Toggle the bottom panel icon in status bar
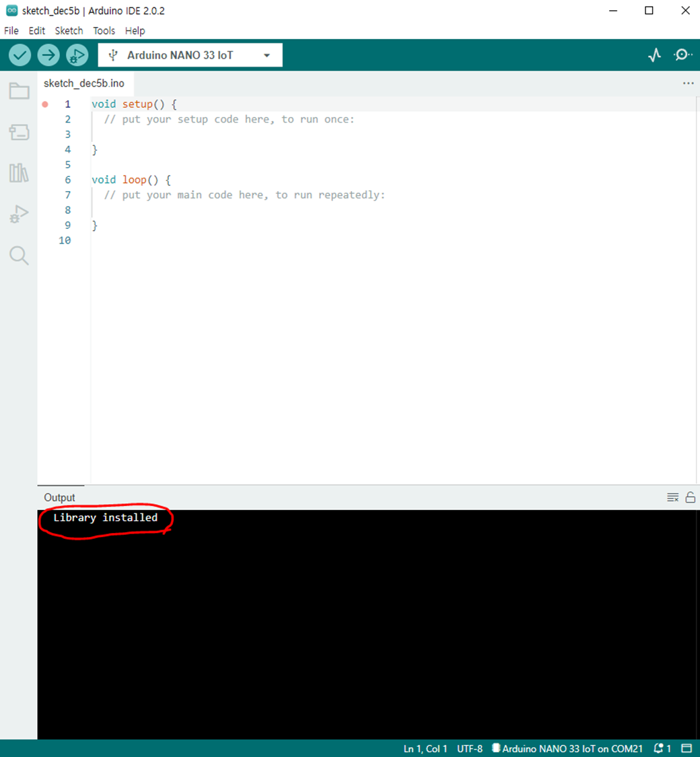 pyautogui.click(x=687, y=748)
